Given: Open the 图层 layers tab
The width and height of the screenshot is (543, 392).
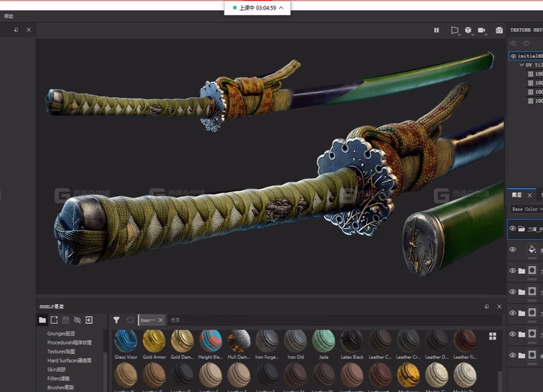Looking at the screenshot, I should click(x=516, y=195).
